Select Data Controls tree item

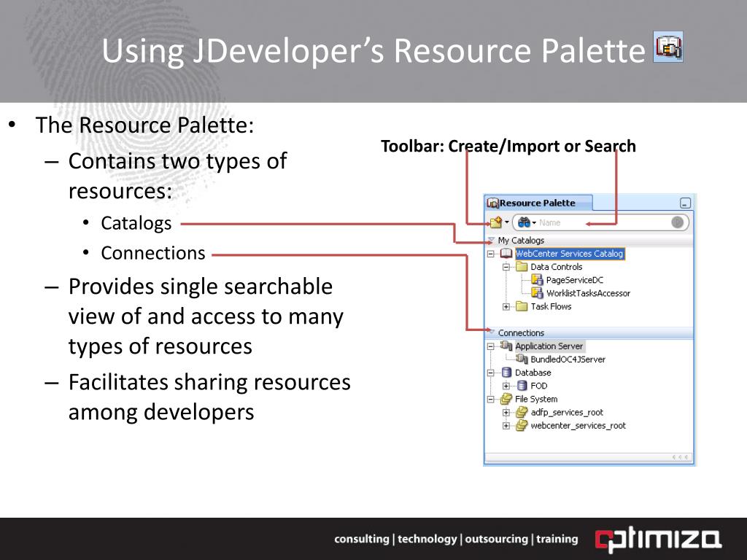pyautogui.click(x=557, y=267)
